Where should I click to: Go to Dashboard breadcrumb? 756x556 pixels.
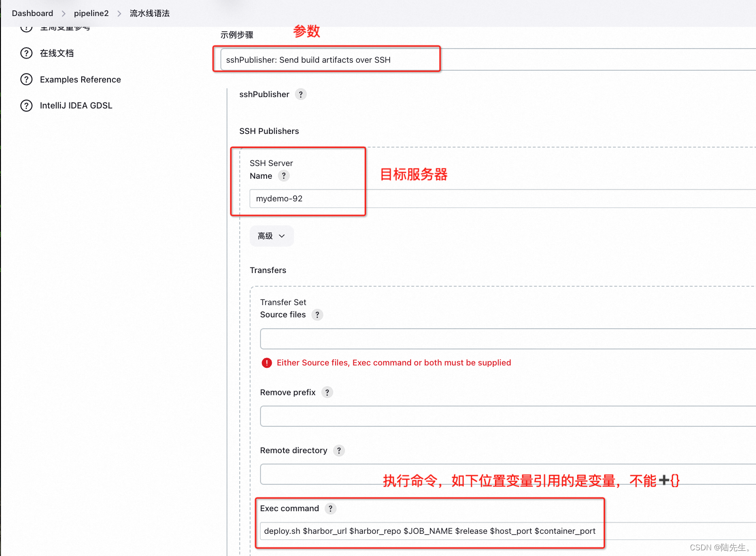coord(33,13)
